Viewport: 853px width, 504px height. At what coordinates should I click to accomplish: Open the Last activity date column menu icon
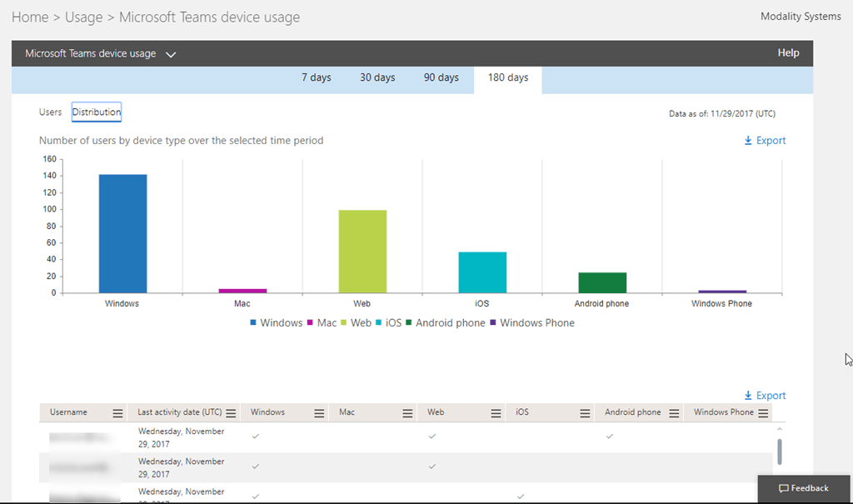231,413
